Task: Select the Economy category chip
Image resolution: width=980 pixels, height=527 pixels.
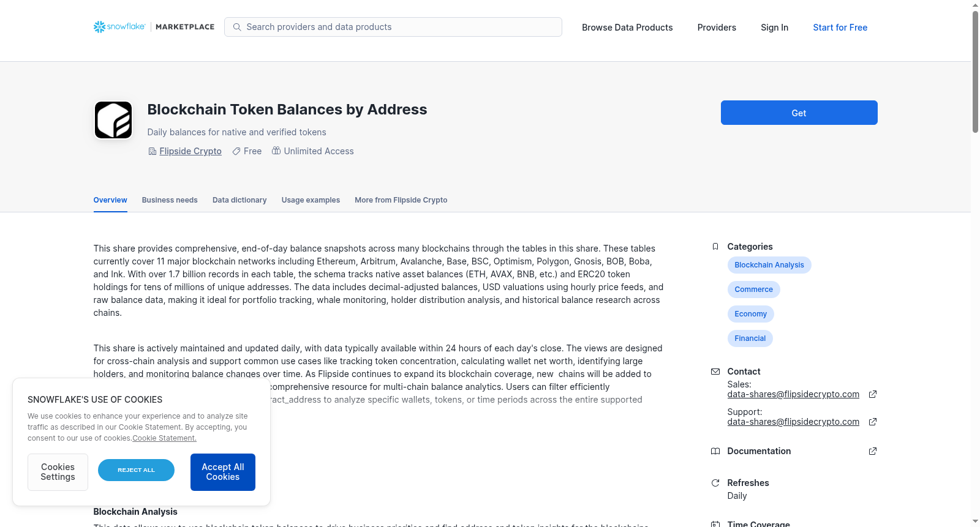Action: [751, 314]
